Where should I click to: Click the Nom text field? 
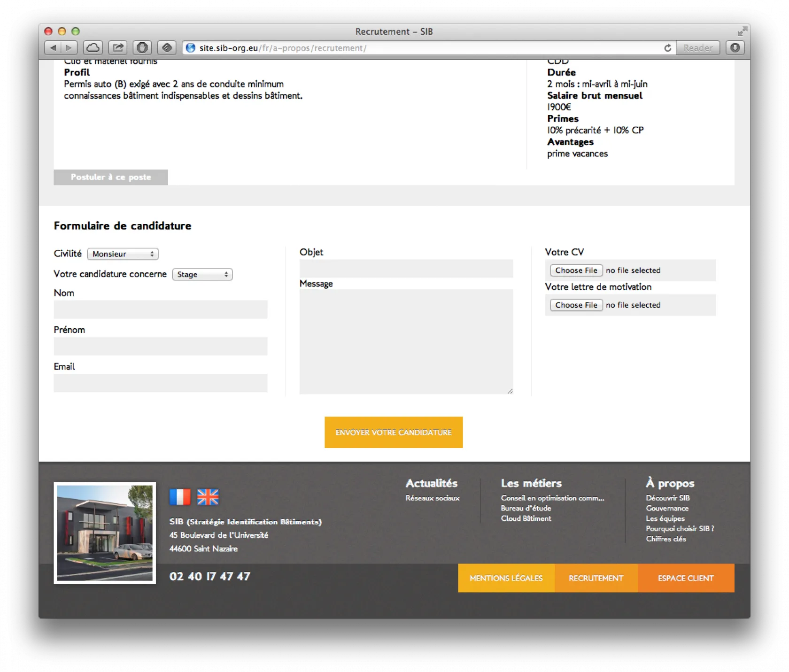(x=161, y=309)
